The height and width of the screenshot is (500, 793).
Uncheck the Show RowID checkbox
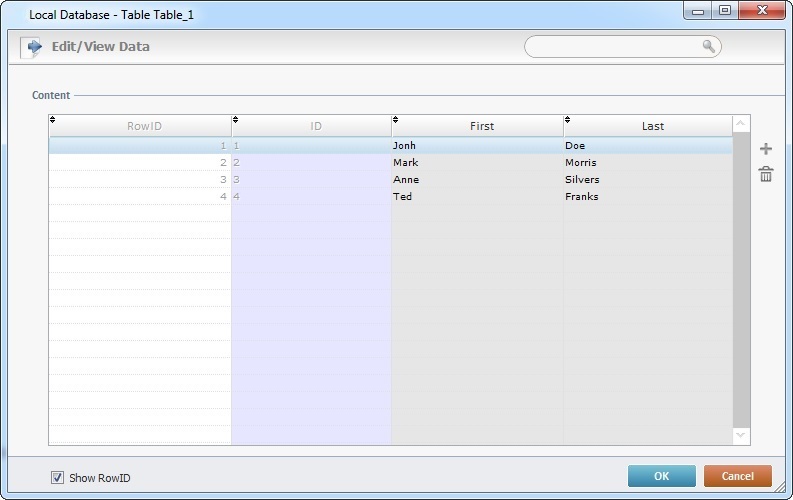point(57,477)
